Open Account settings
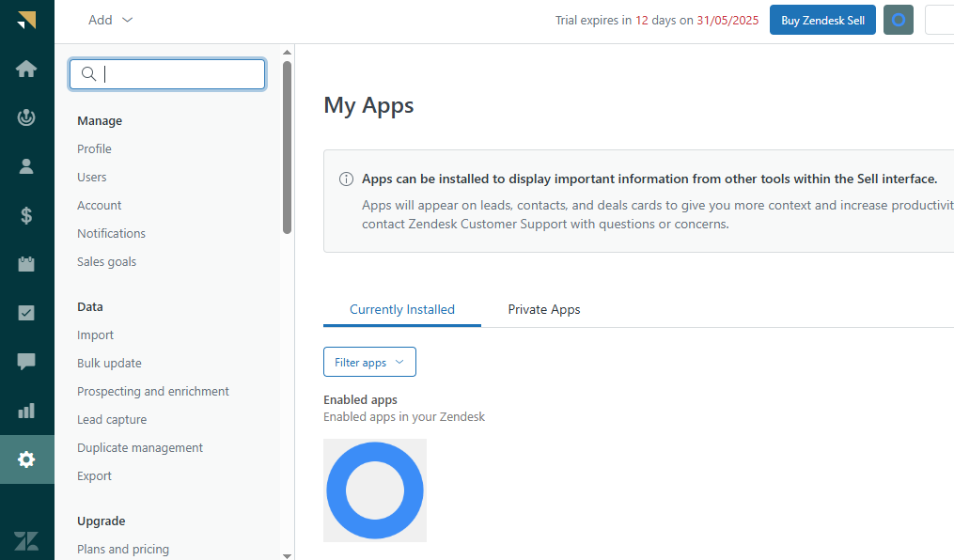The height and width of the screenshot is (560, 954). point(100,206)
